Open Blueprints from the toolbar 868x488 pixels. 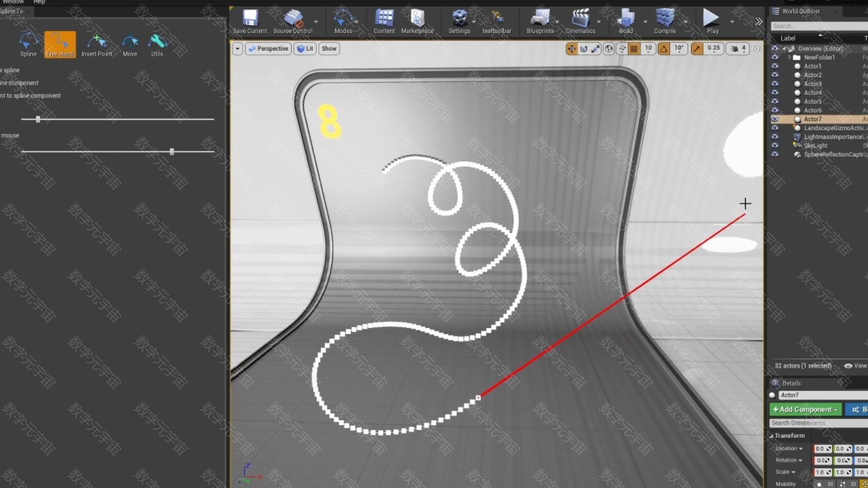[x=540, y=22]
